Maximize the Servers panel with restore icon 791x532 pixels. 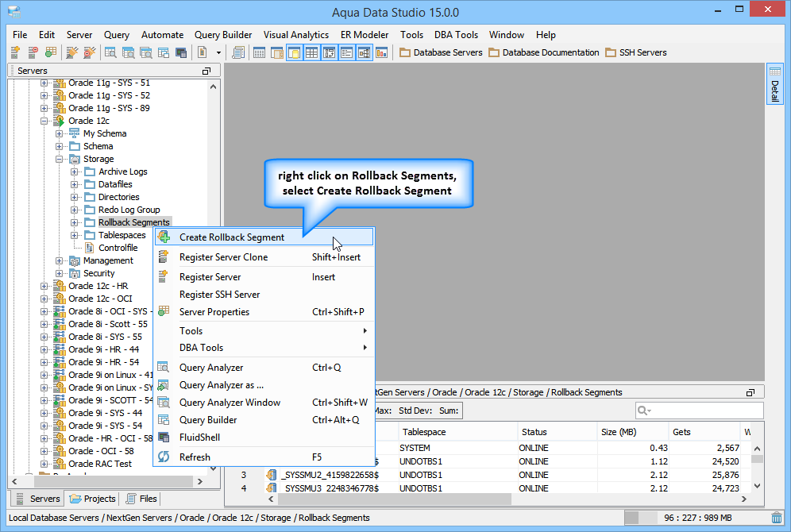(x=206, y=71)
